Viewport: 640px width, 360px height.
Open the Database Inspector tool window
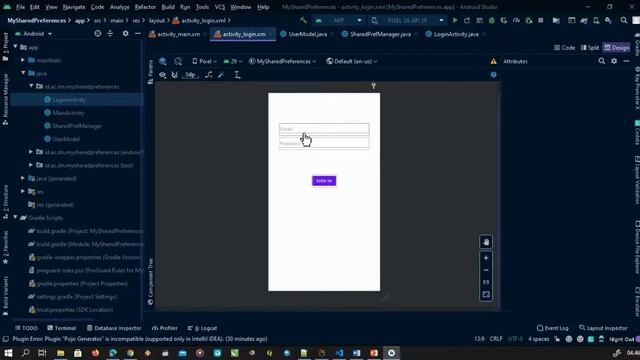[x=114, y=328]
